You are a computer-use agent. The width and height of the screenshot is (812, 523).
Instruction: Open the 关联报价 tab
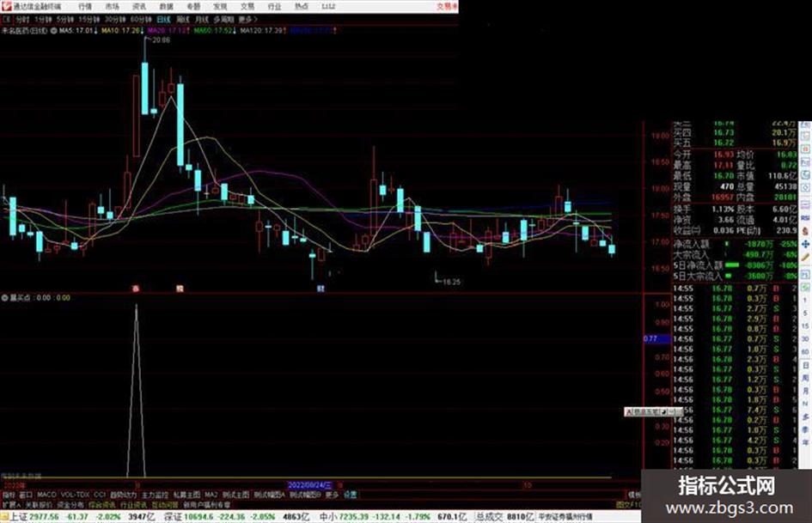pyautogui.click(x=39, y=505)
